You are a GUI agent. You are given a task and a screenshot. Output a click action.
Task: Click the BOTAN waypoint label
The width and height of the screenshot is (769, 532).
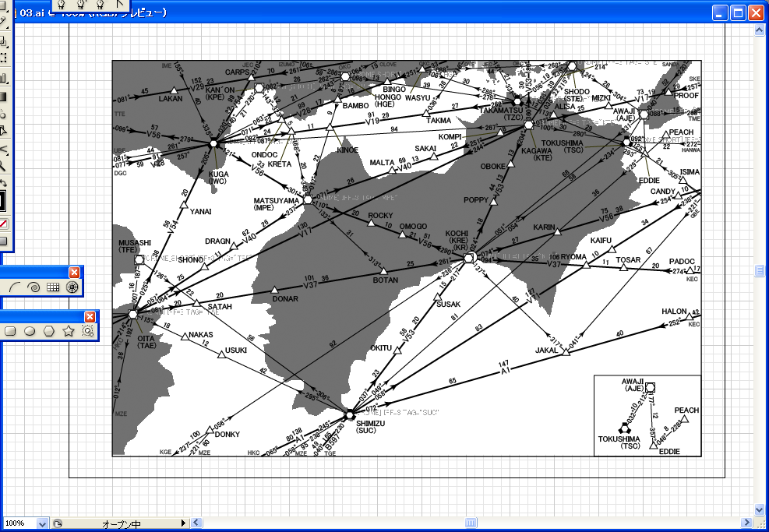386,280
